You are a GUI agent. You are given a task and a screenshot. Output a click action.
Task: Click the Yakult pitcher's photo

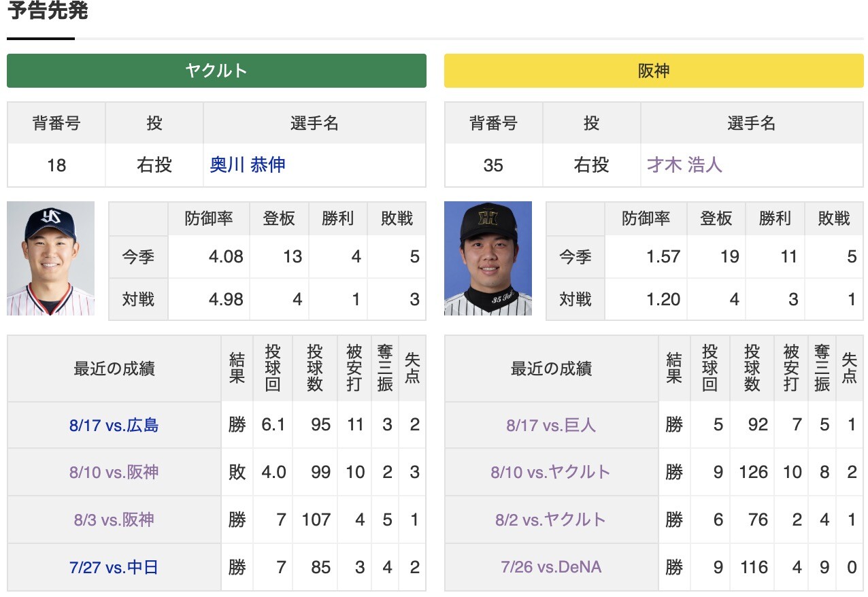pyautogui.click(x=51, y=258)
